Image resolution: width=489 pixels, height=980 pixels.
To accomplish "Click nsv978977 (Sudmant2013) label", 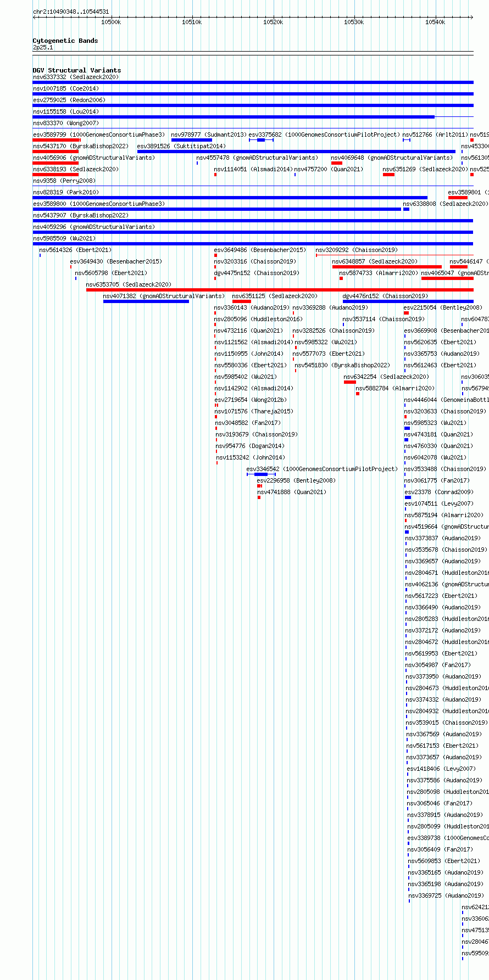I will tap(209, 135).
